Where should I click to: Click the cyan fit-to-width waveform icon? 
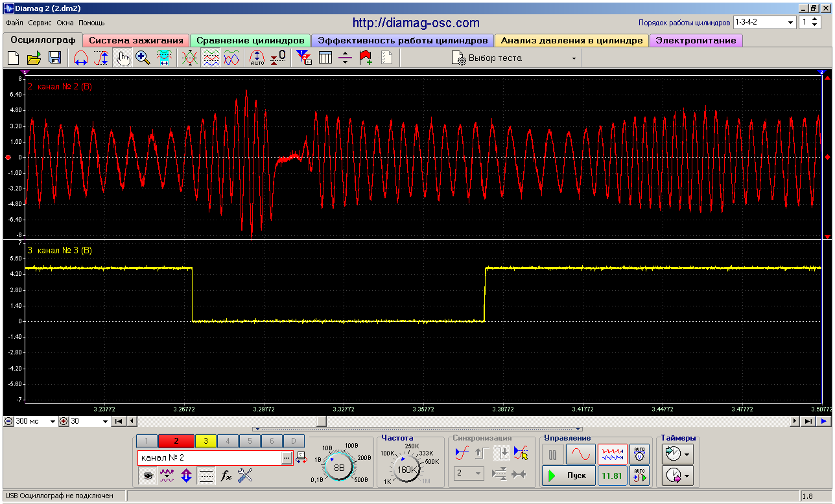point(164,58)
